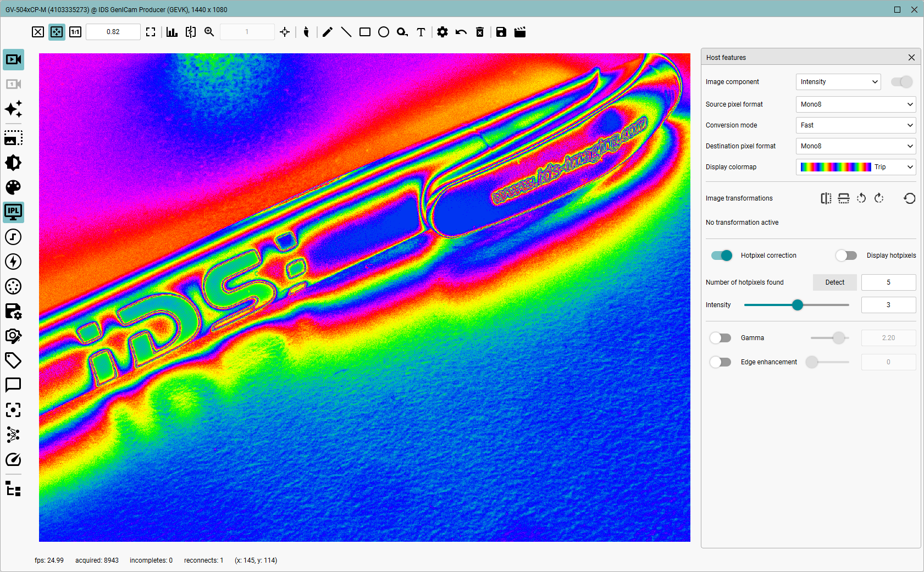This screenshot has width=924, height=572.
Task: Select the circle drawing tool
Action: pyautogui.click(x=384, y=32)
